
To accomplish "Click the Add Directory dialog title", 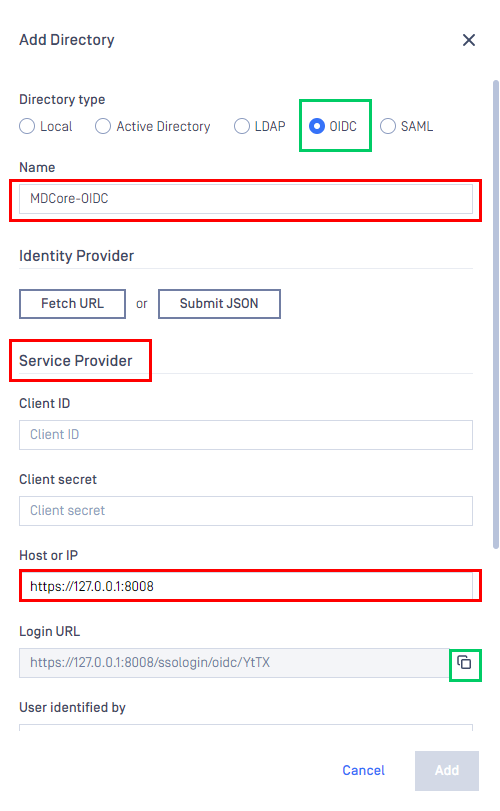I will (67, 40).
